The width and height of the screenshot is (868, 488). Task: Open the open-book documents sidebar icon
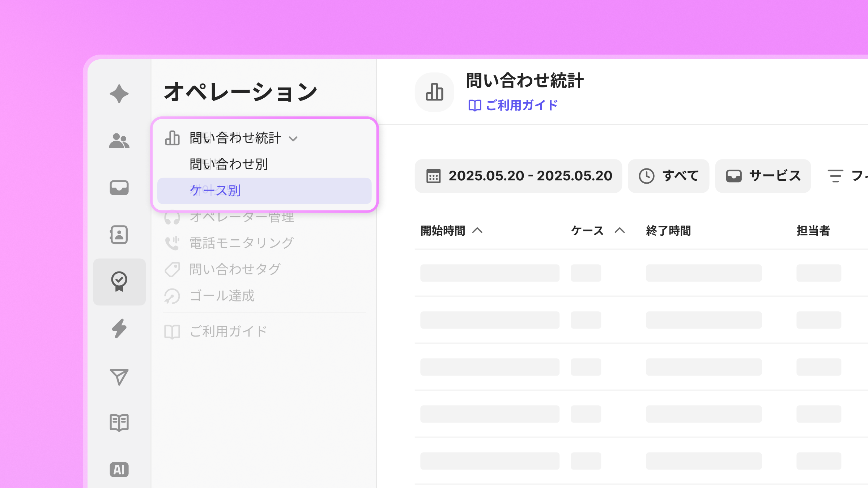point(119,423)
